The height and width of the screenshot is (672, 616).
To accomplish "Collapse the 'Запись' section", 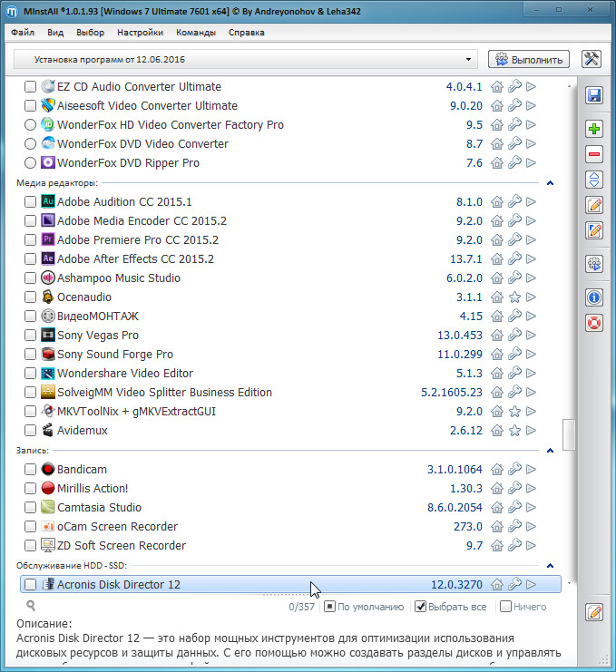I will [x=550, y=451].
